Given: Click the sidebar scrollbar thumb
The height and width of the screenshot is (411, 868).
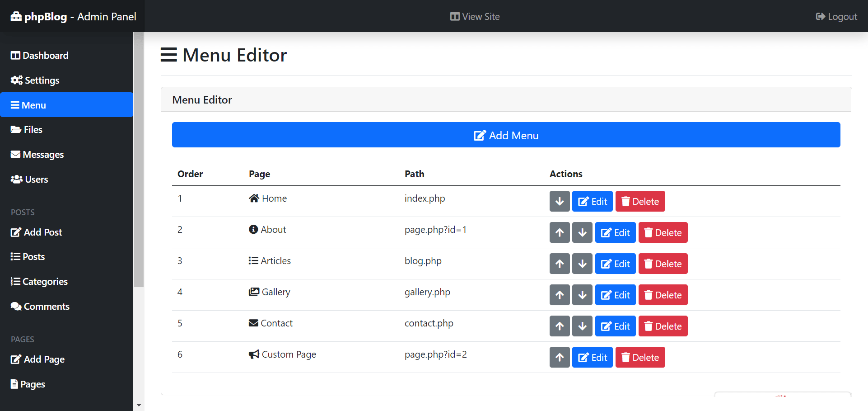Looking at the screenshot, I should tap(139, 158).
